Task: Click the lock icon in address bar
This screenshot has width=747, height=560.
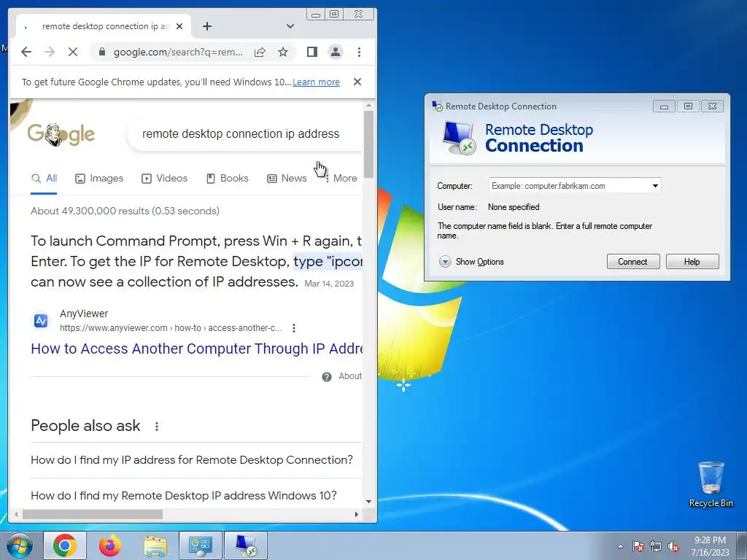Action: tap(101, 52)
